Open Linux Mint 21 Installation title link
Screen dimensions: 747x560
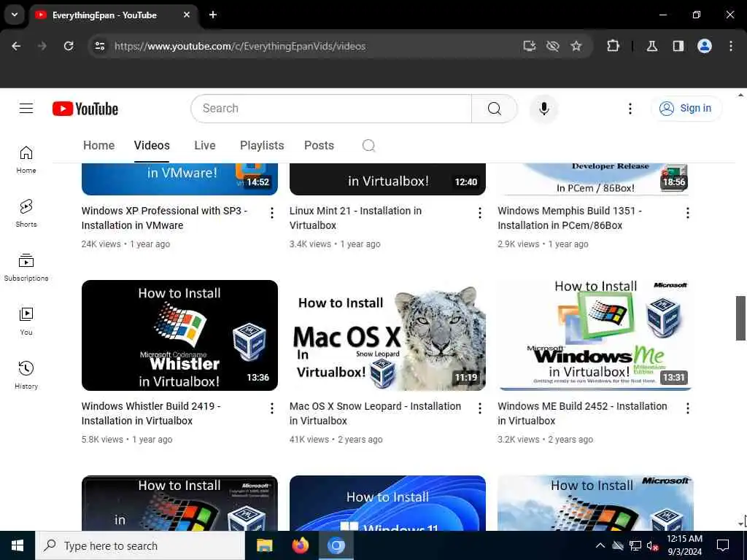pyautogui.click(x=355, y=217)
